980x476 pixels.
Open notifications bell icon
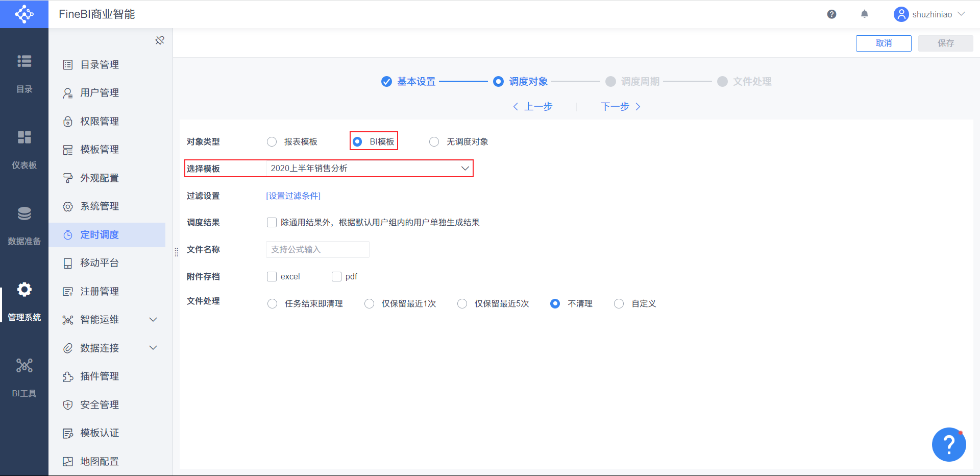tap(864, 14)
